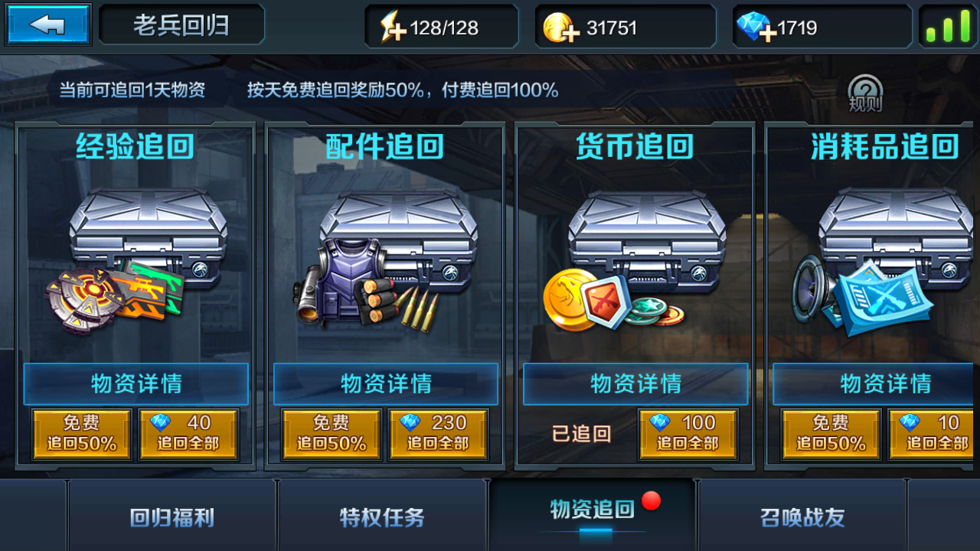The height and width of the screenshot is (551, 980).
Task: Switch to the 特权任务 tab
Action: point(382,517)
